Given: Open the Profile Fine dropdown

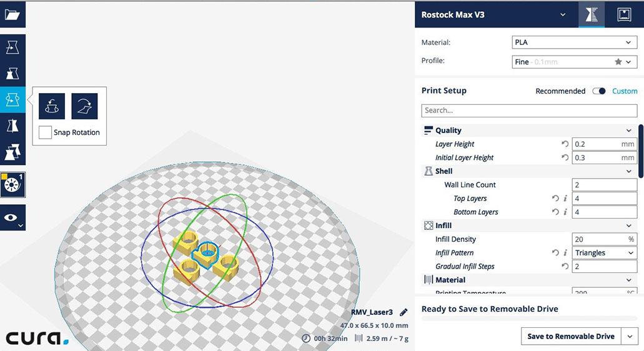Looking at the screenshot, I should 574,62.
